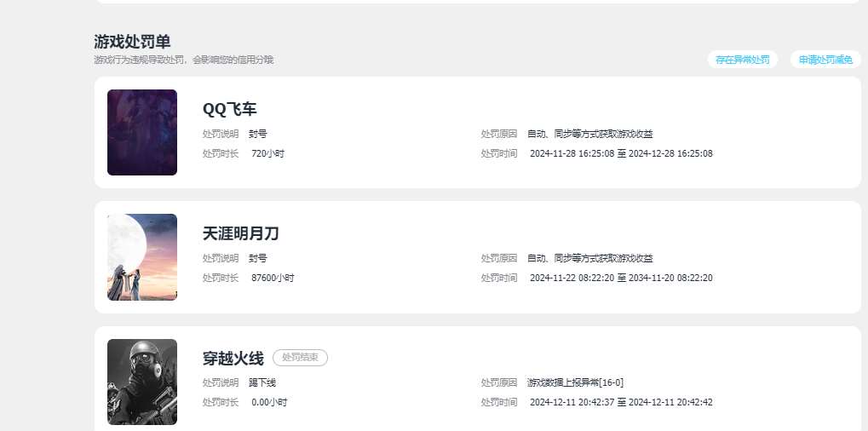Screen dimensions: 868x431
Task: Select 封号 in the 天涯明月刀 card
Action: click(258, 258)
